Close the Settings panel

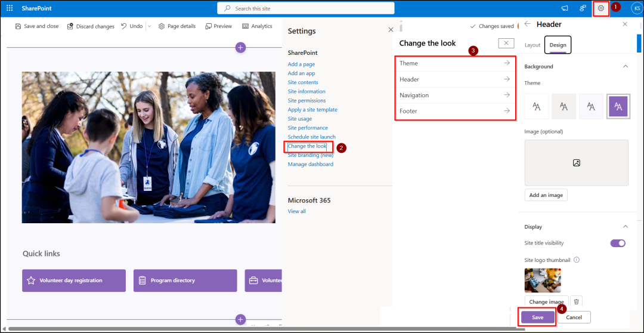click(x=391, y=30)
